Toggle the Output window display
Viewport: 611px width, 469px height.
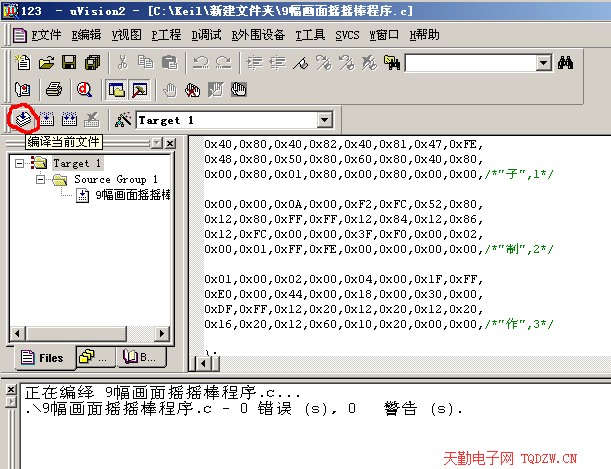coord(140,90)
